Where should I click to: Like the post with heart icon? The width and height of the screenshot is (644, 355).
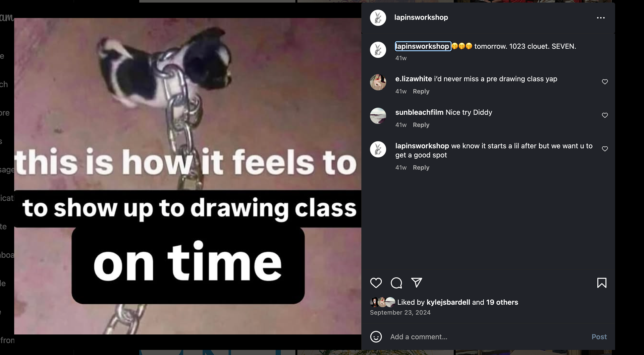376,283
